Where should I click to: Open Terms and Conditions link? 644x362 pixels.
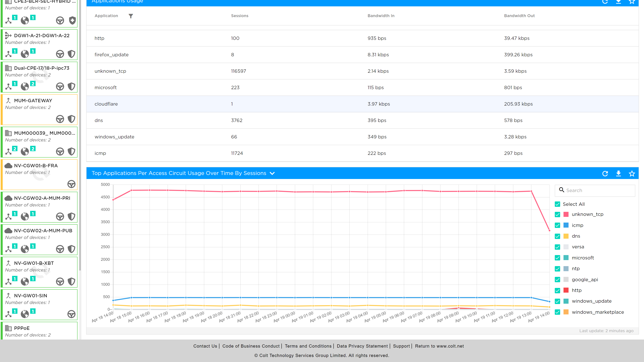click(x=308, y=346)
